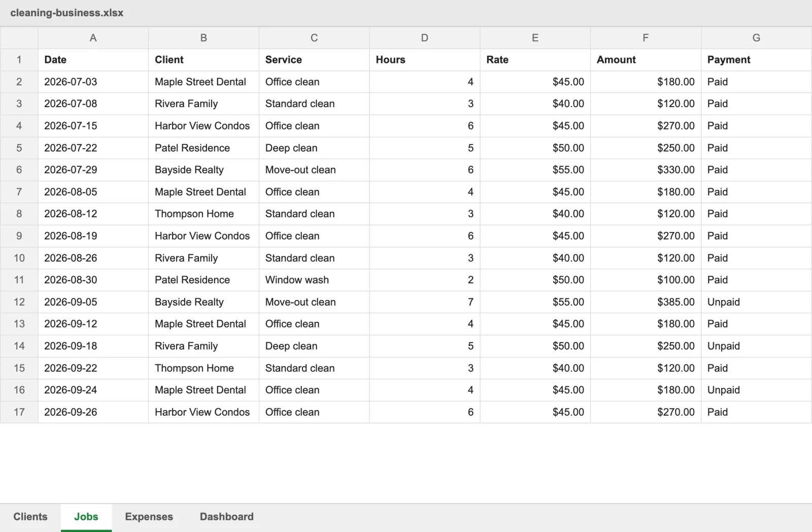This screenshot has width=812, height=532.
Task: Select row 17 header
Action: pyautogui.click(x=19, y=412)
